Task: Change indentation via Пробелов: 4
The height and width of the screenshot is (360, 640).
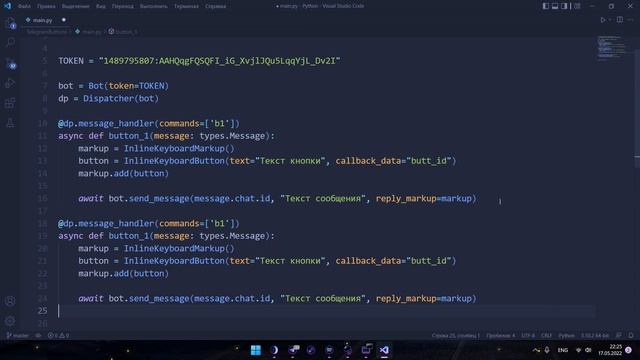Action: tap(500, 336)
